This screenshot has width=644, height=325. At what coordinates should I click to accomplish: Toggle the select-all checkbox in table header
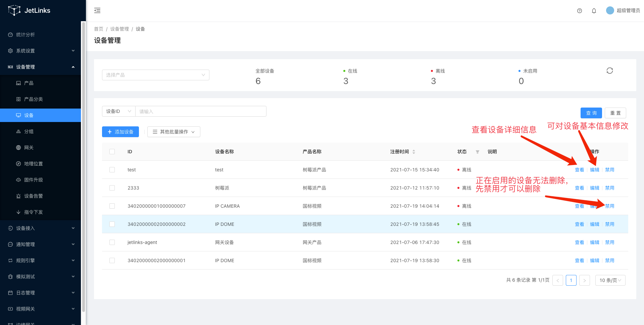pyautogui.click(x=112, y=152)
